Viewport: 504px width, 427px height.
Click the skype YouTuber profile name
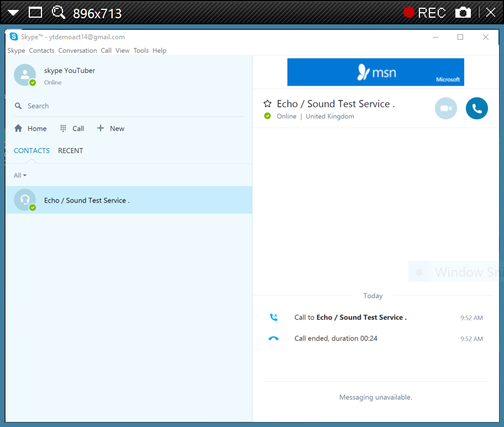coord(70,70)
